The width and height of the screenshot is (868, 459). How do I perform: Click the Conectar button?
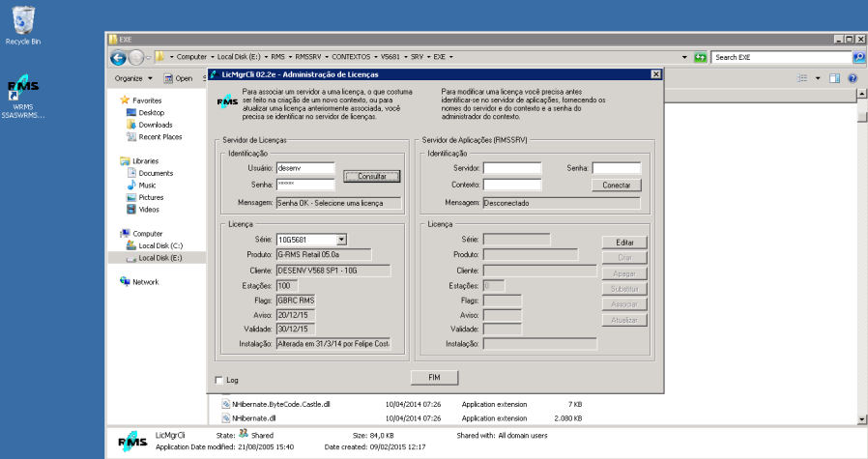(x=616, y=185)
